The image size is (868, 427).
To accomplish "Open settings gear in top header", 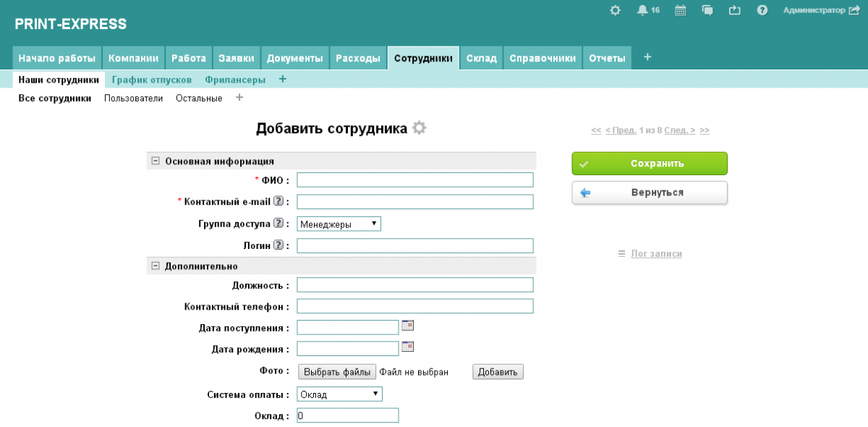I will click(x=616, y=10).
